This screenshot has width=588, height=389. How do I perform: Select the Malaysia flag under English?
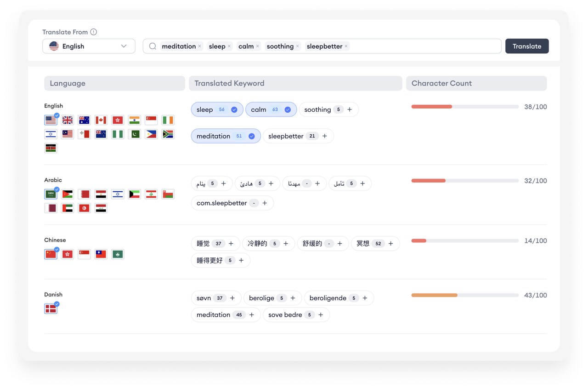click(68, 134)
